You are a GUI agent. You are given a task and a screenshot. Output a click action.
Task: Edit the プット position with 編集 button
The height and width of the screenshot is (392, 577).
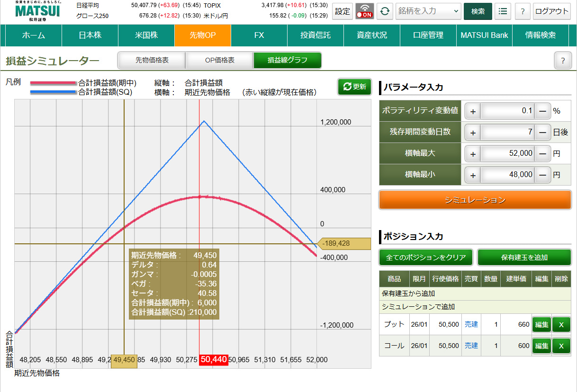[541, 325]
